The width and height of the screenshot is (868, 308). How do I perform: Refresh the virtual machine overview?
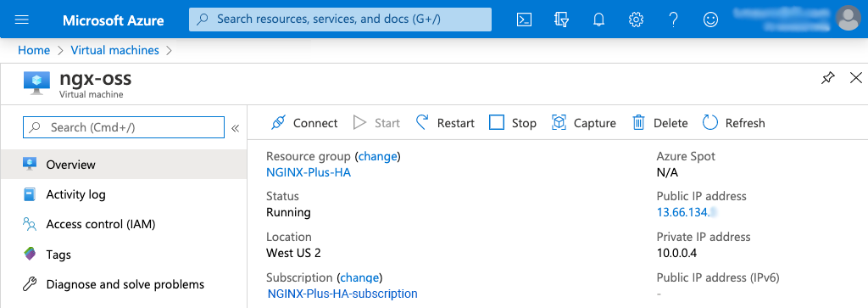[733, 123]
